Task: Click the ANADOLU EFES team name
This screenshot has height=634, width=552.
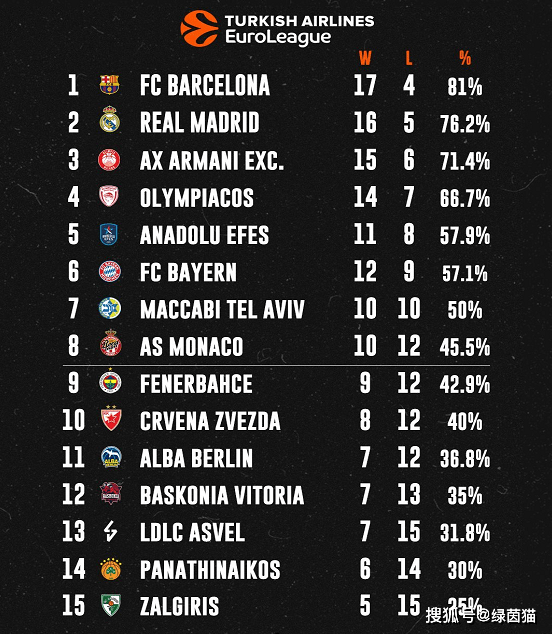Action: pos(204,235)
